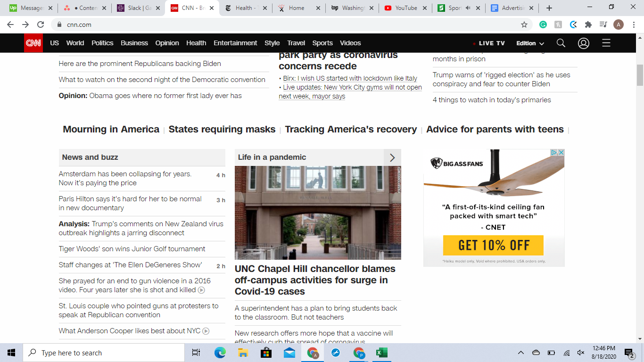The width and height of the screenshot is (644, 362).
Task: Click the GET 10% OFF ad button
Action: [493, 246]
